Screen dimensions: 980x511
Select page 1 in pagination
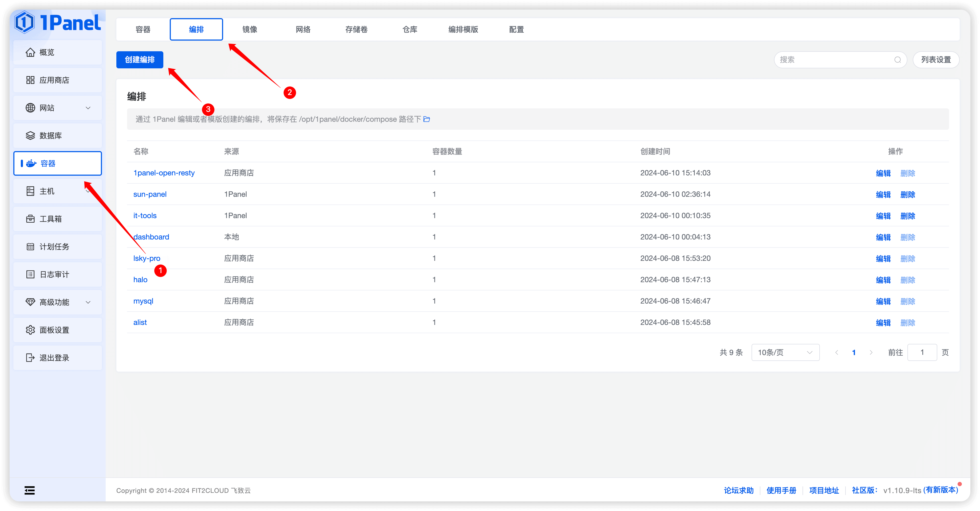(x=854, y=352)
